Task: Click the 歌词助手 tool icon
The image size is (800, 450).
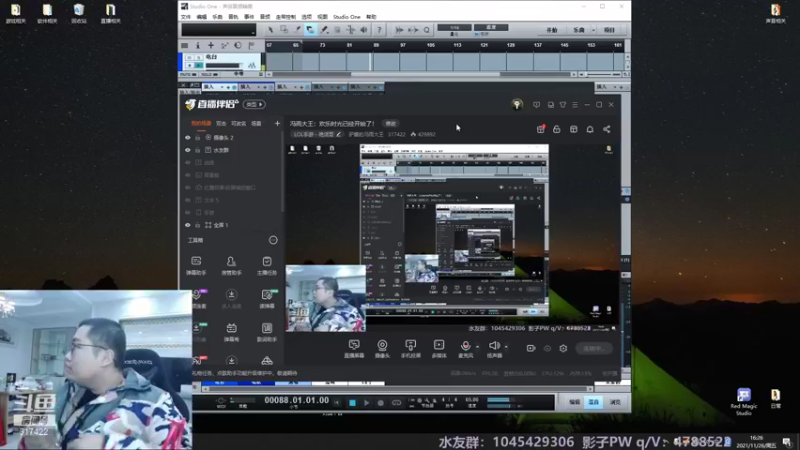Action: (267, 332)
